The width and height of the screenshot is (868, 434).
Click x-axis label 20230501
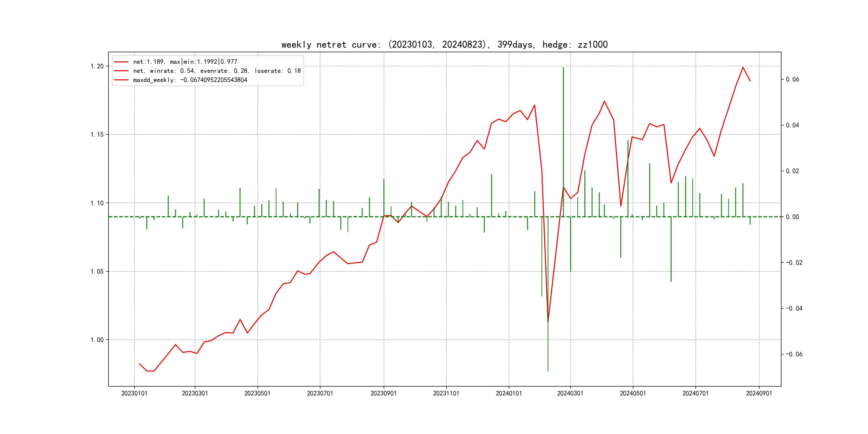[x=257, y=393]
